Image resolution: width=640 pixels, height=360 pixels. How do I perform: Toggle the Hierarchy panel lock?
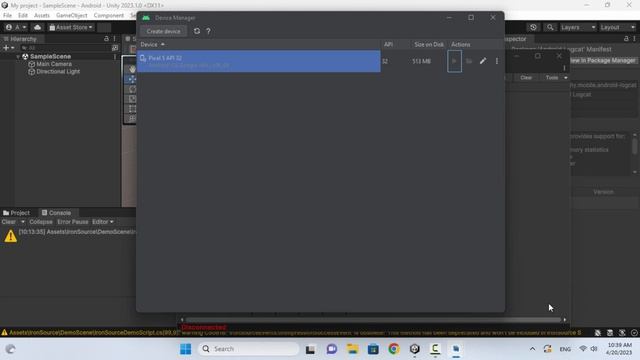coord(106,39)
